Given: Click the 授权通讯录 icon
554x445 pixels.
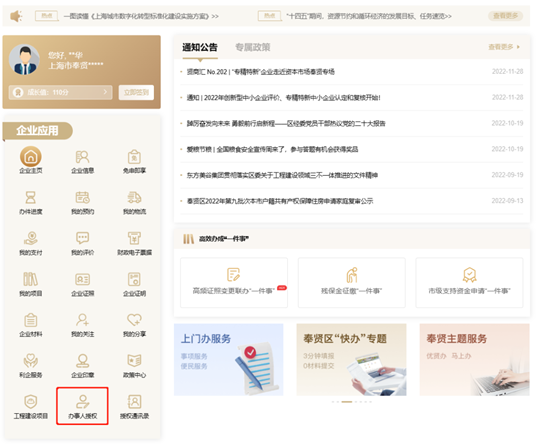Looking at the screenshot, I should tap(134, 402).
